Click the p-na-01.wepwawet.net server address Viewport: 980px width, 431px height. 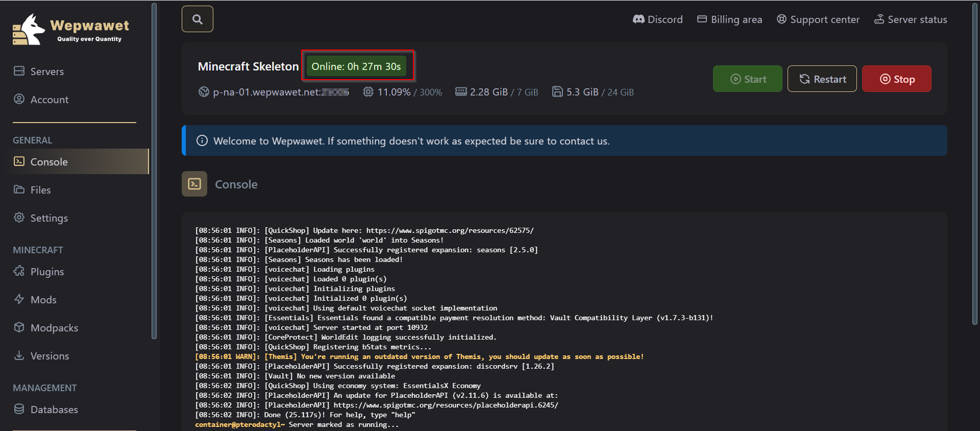281,92
